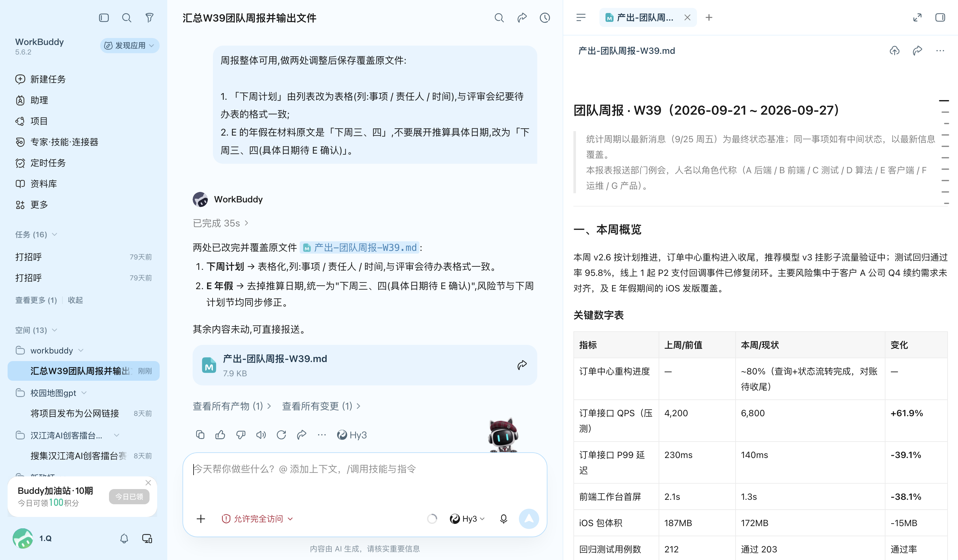Open the outline list icon in preview panel
The width and height of the screenshot is (958, 560).
point(581,17)
